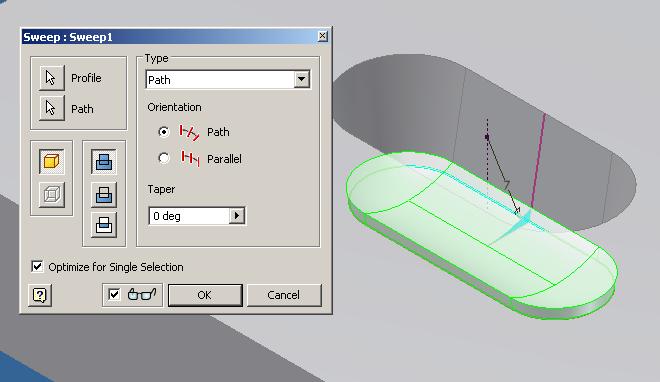The height and width of the screenshot is (382, 660).
Task: Select Parallel orientation radio button
Action: coord(163,158)
